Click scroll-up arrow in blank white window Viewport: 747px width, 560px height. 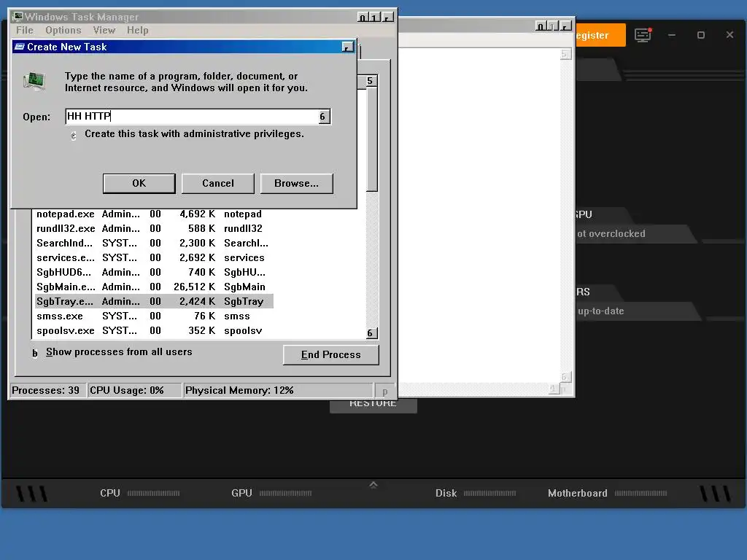565,54
